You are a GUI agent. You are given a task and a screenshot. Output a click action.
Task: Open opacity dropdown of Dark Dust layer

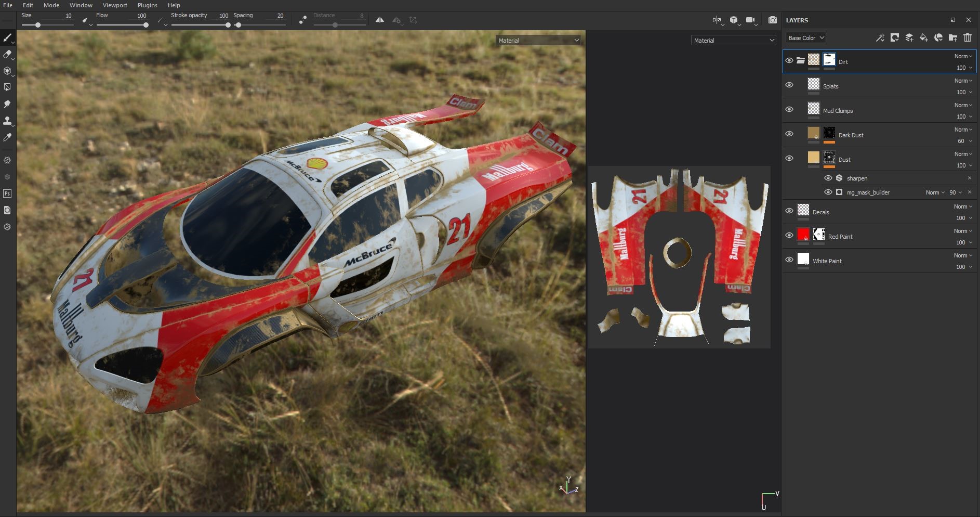[964, 141]
